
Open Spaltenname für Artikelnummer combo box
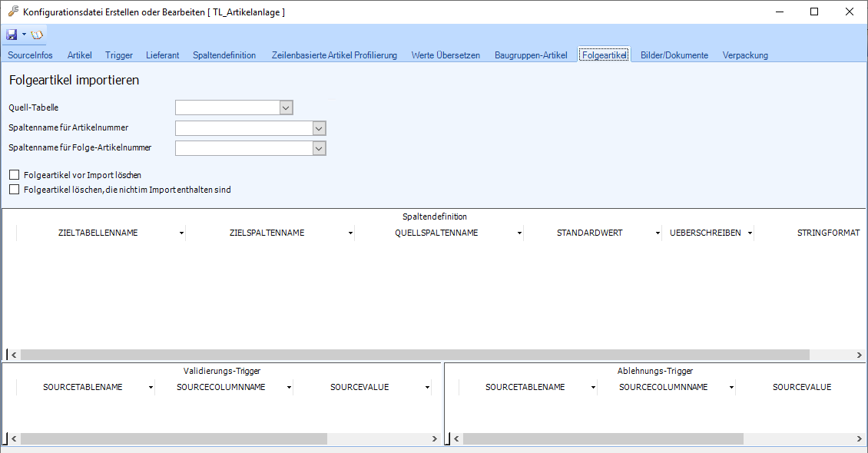point(320,128)
